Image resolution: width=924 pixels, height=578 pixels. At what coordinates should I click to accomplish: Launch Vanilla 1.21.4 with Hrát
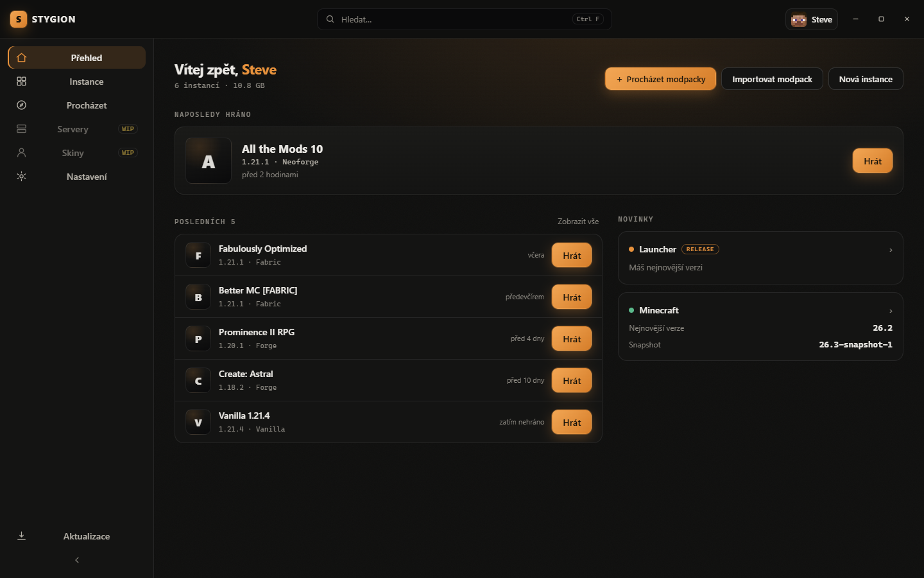572,423
